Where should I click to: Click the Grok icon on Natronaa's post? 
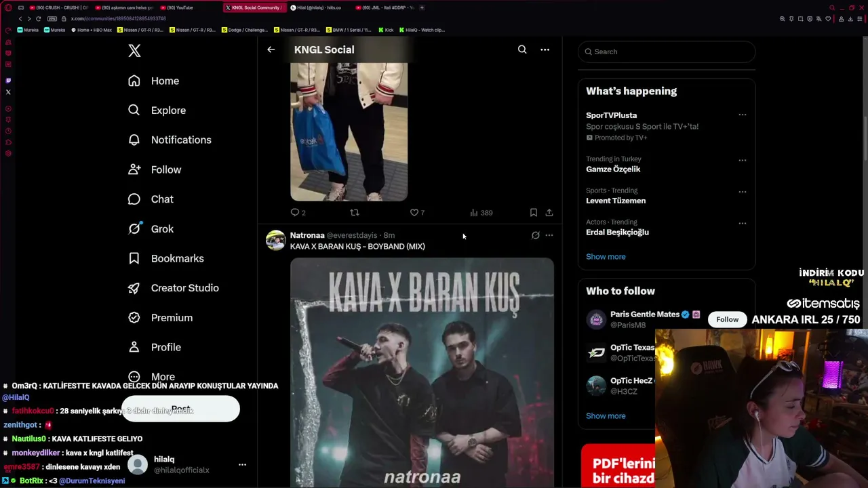[x=536, y=235]
